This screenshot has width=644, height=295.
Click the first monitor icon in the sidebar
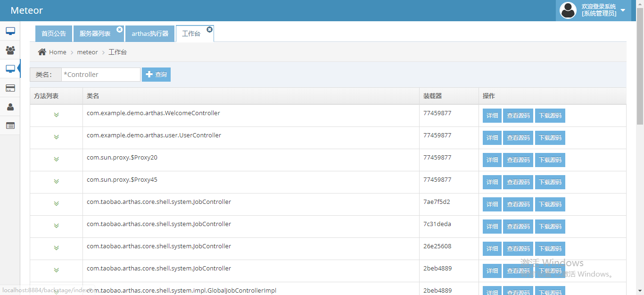(10, 31)
